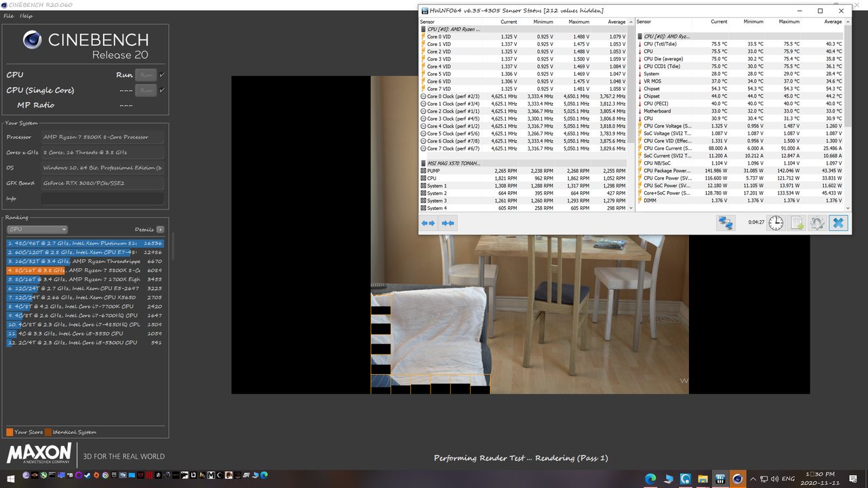Click the Identical System legend swatch
The width and height of the screenshot is (868, 488).
[x=48, y=432]
